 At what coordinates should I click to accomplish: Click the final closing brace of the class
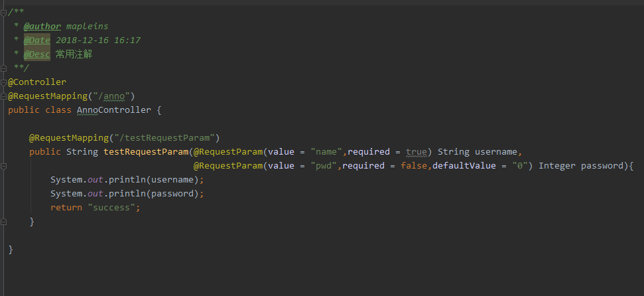click(11, 250)
